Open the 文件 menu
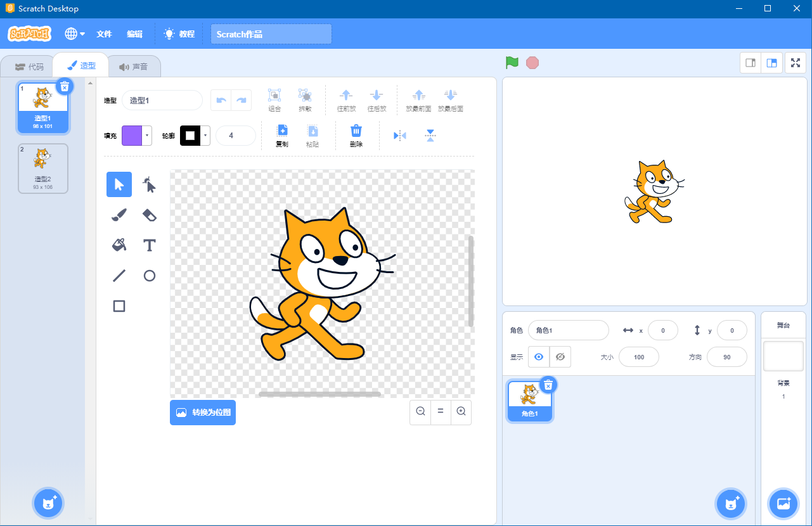 coord(103,34)
